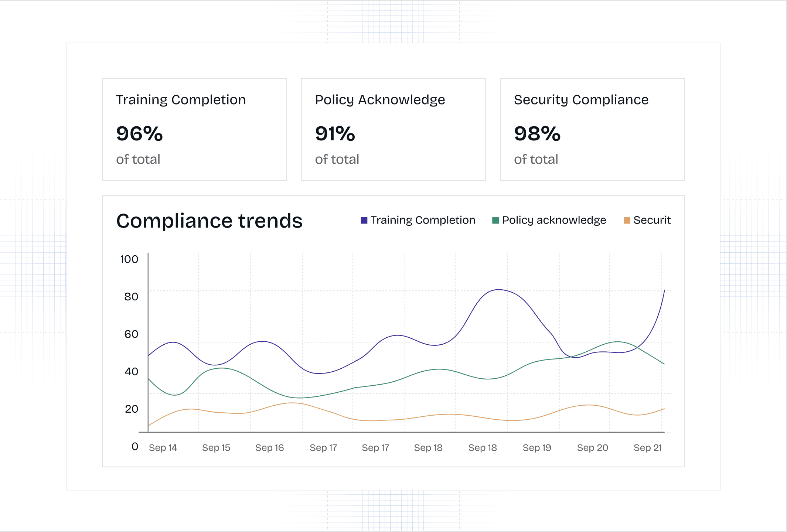Image resolution: width=787 pixels, height=532 pixels.
Task: Open the Security Compliance stat card
Action: click(x=592, y=129)
